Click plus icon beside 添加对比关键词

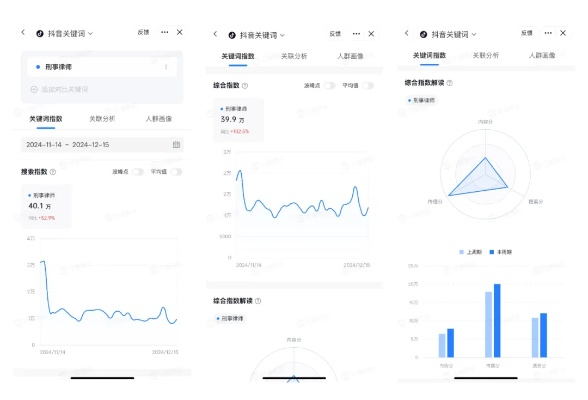[x=34, y=89]
